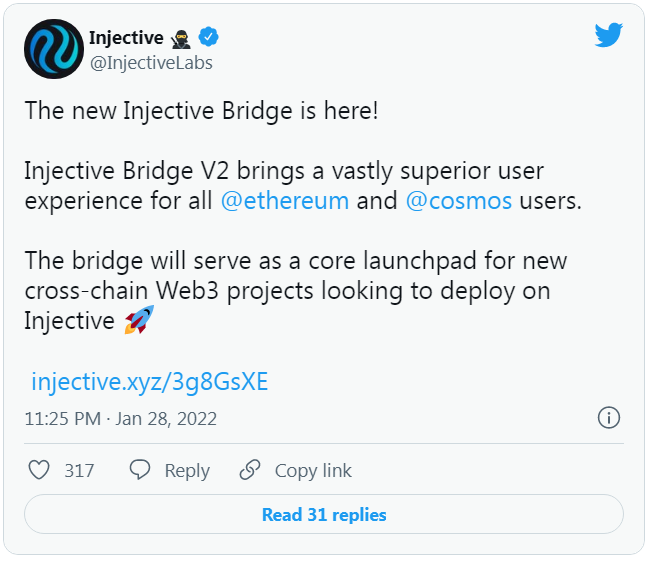Follow the injective.xyz/3g8GsXE link
Viewport: 651px width, 571px height.
click(x=150, y=382)
